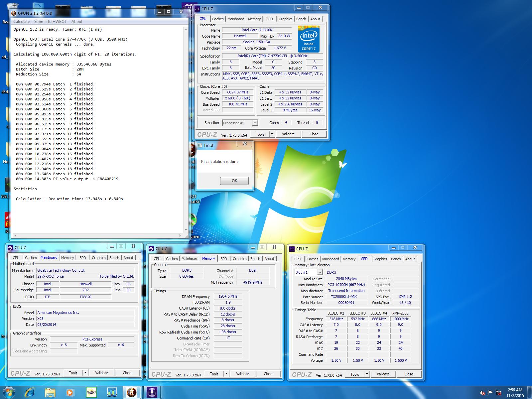This screenshot has height=399, width=532.
Task: Click Validate in Mainboard CPU-Z window
Action: click(101, 373)
